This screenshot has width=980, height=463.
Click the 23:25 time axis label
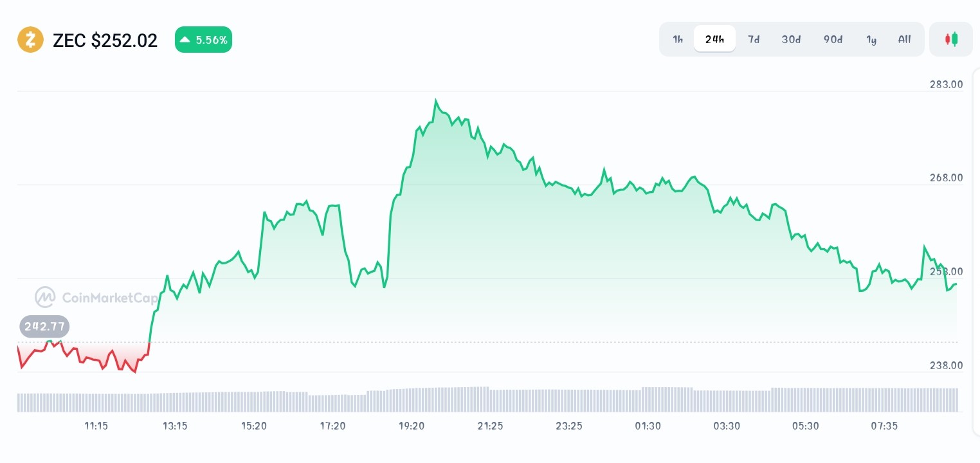click(569, 426)
